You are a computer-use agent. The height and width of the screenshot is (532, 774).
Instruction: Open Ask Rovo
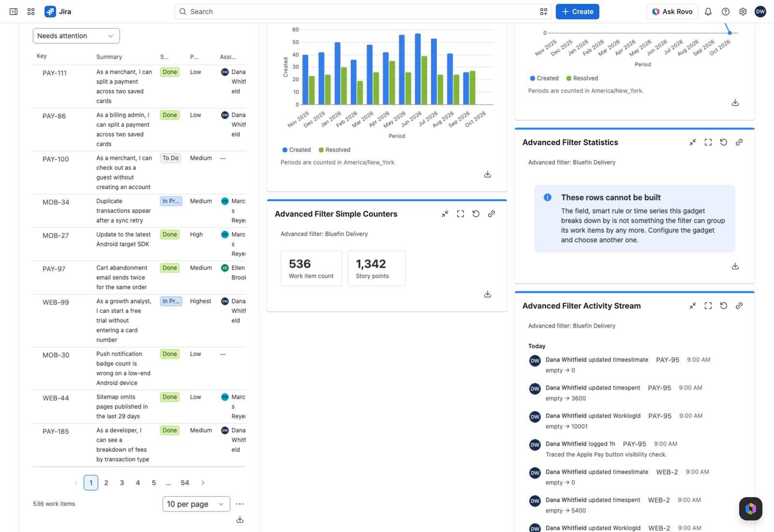tap(672, 12)
